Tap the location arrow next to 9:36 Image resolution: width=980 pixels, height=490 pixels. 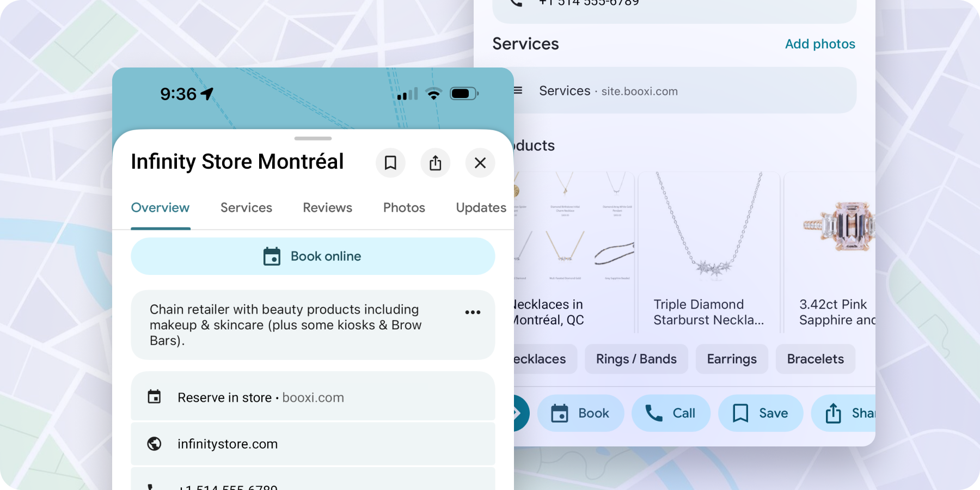point(207,94)
